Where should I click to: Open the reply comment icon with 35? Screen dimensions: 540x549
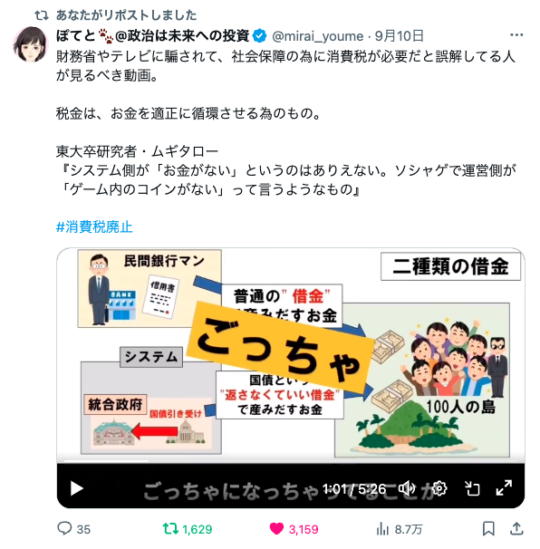pyautogui.click(x=65, y=528)
